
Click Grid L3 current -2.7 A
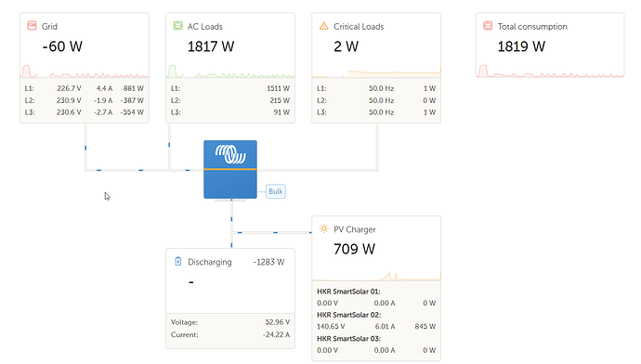coord(103,112)
